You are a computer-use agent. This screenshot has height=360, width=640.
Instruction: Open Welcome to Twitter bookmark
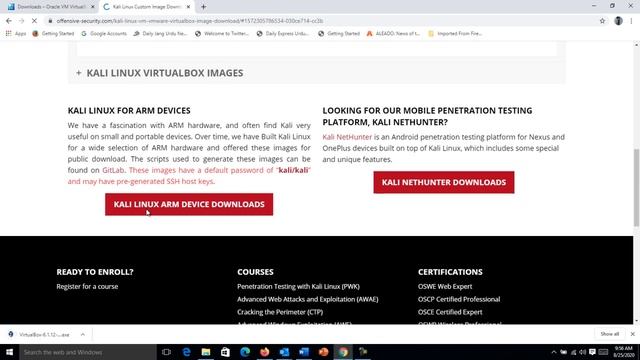pos(222,33)
